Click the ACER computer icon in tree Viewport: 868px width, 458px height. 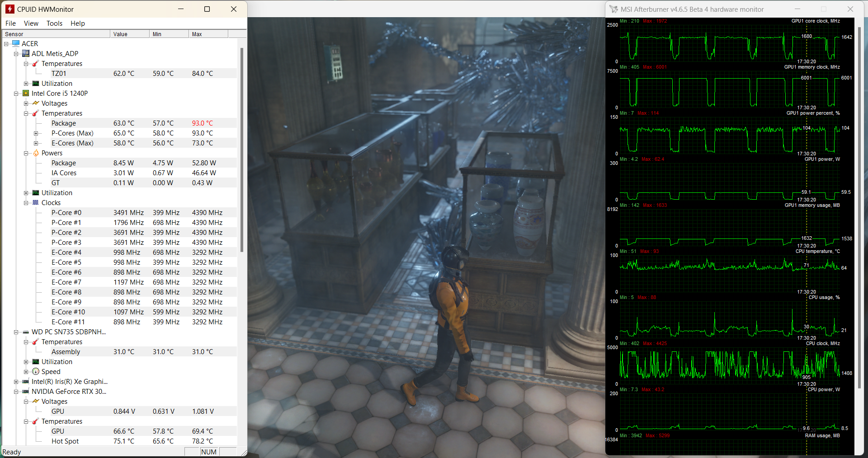click(x=16, y=44)
